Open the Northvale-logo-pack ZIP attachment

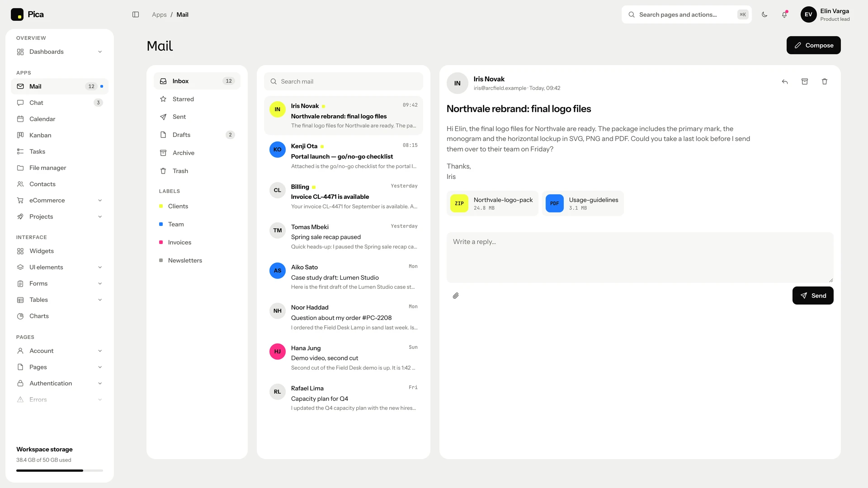point(492,203)
